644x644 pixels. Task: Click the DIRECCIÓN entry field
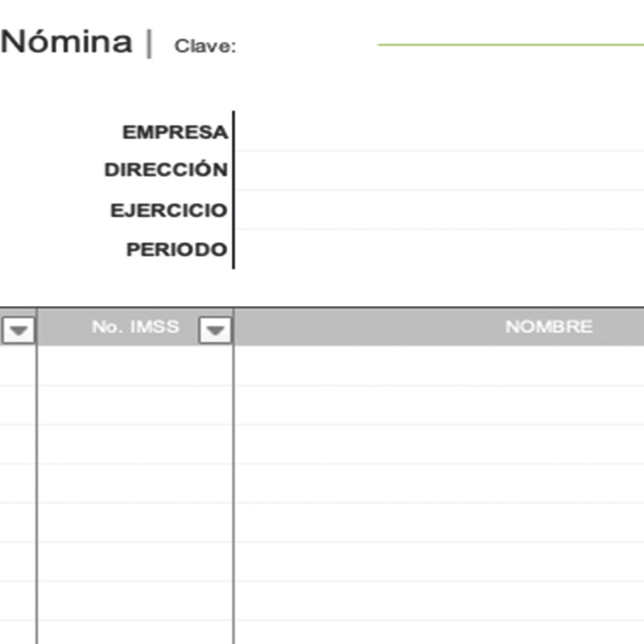click(x=439, y=171)
